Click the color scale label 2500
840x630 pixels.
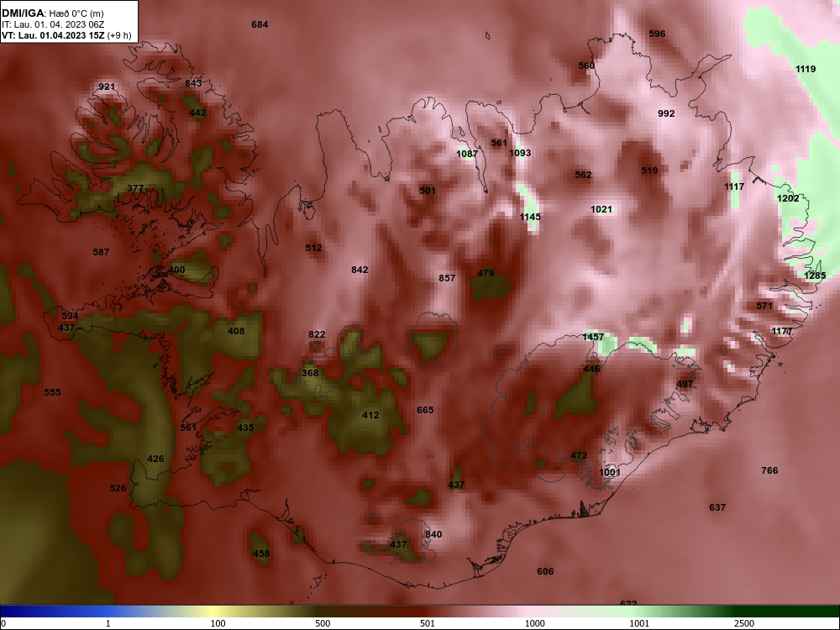(x=744, y=623)
